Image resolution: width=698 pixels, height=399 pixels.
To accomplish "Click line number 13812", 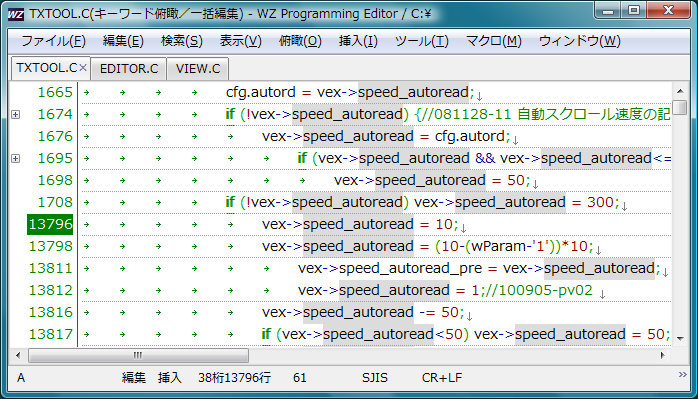I will [50, 290].
